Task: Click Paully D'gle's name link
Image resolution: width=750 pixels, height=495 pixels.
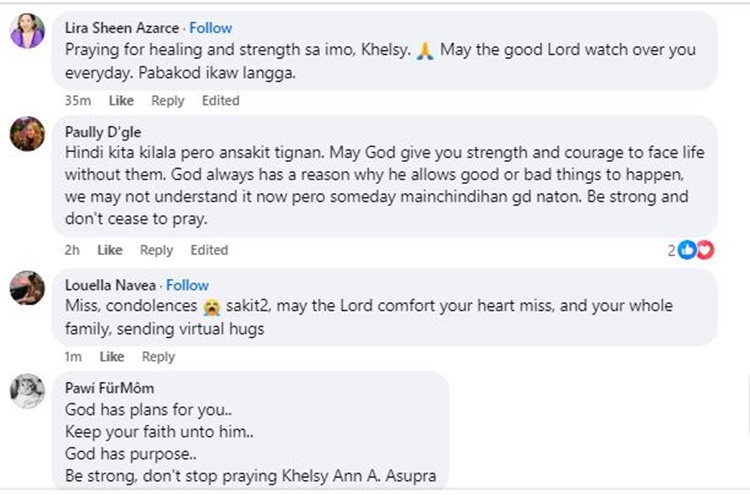Action: point(103,131)
